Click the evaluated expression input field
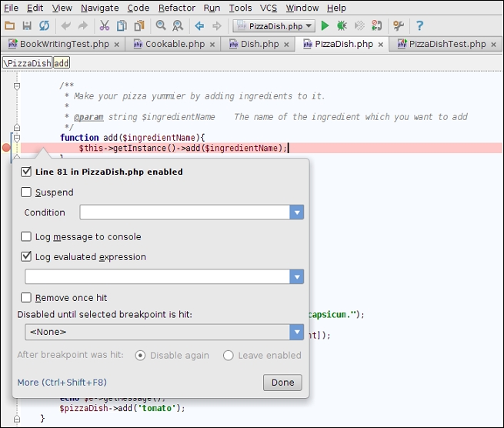Image resolution: width=504 pixels, height=428 pixels. point(158,276)
